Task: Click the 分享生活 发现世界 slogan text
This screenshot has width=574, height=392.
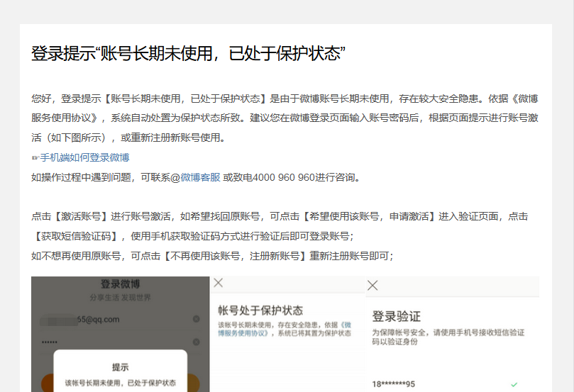Action: point(120,298)
